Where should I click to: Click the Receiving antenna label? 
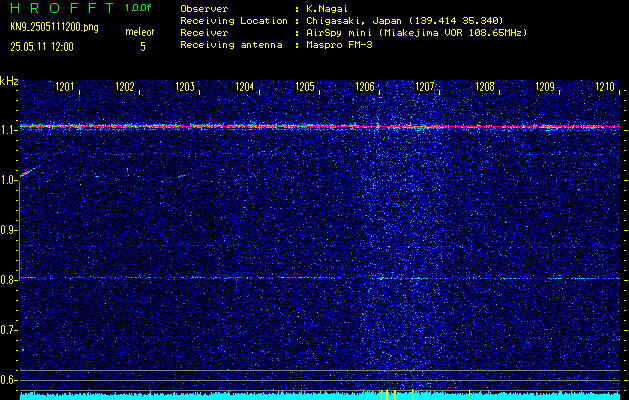[231, 45]
